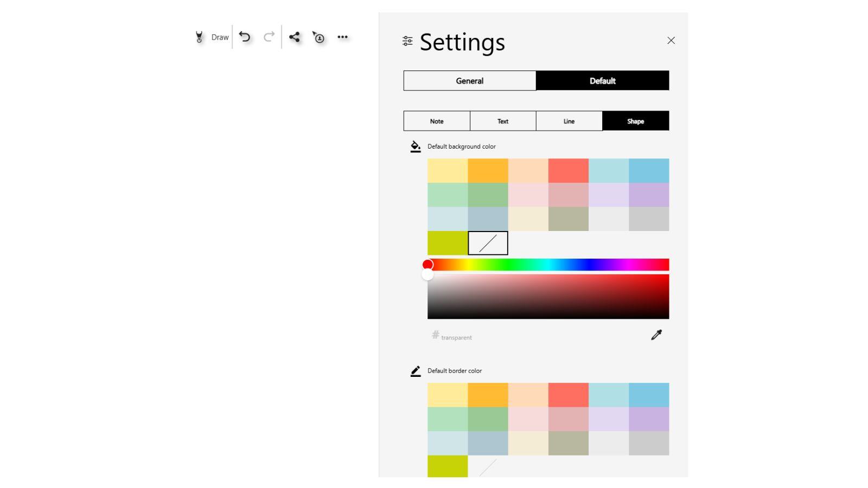The width and height of the screenshot is (868, 488).
Task: Select the Shape tab
Action: (635, 121)
